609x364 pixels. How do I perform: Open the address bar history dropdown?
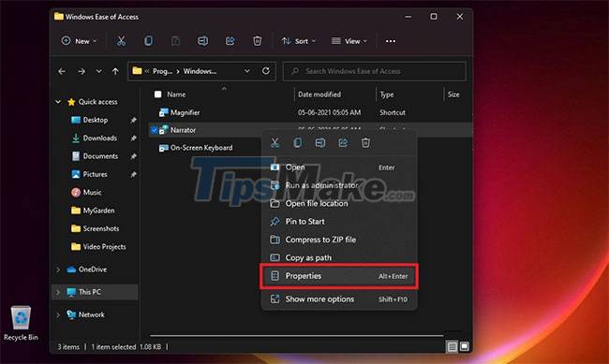click(x=247, y=71)
